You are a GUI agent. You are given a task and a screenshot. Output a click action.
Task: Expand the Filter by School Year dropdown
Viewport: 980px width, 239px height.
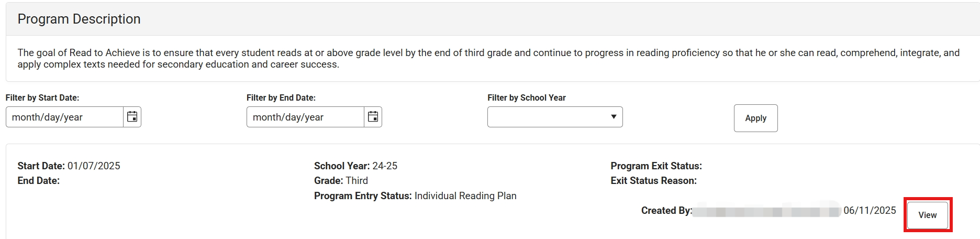(555, 117)
